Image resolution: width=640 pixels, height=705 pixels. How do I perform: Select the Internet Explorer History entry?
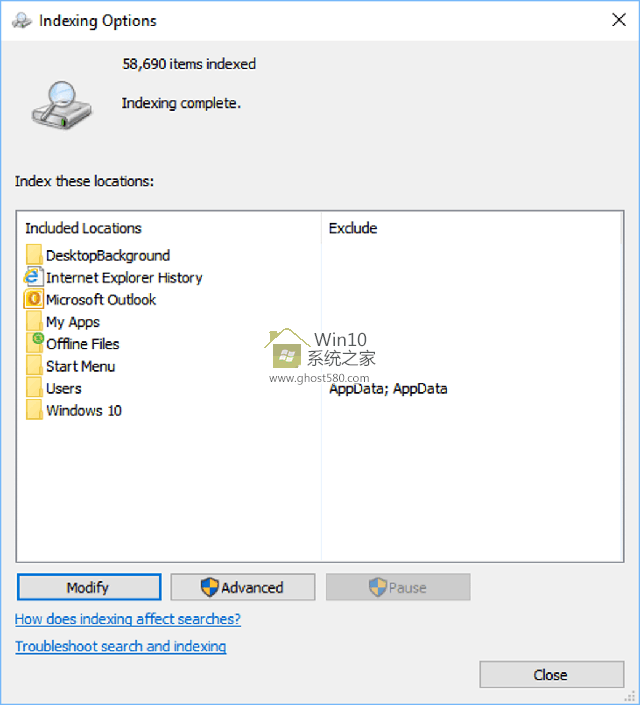pyautogui.click(x=113, y=277)
